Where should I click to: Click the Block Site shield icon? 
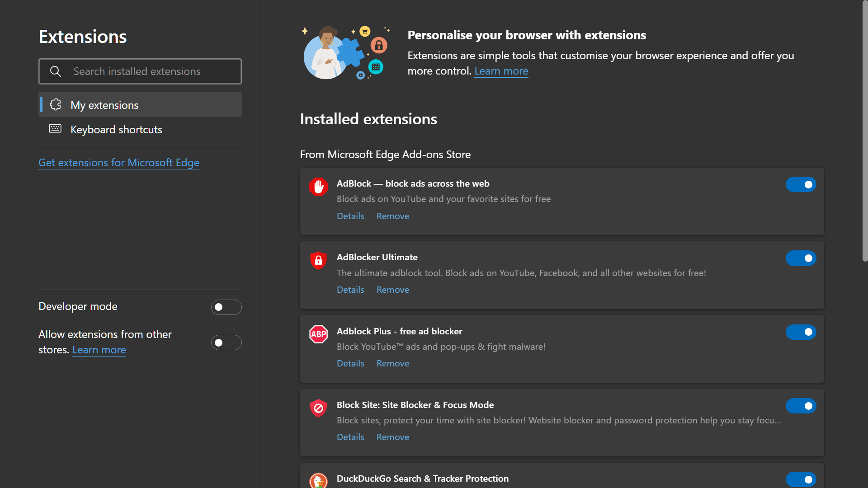[x=318, y=408]
